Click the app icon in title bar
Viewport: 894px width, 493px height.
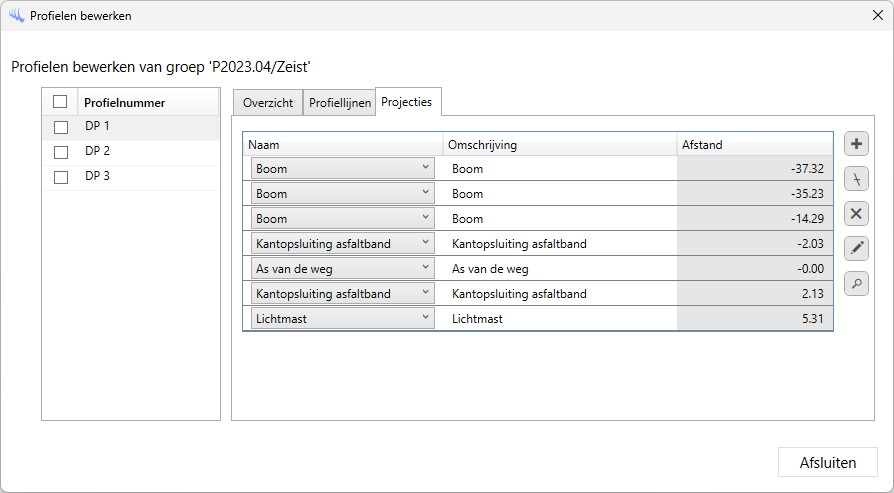click(15, 16)
